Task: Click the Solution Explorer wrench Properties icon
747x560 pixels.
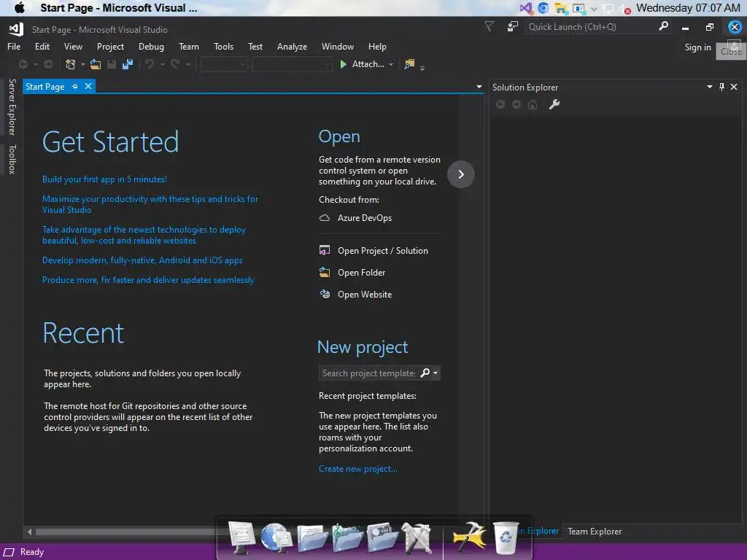Action: pyautogui.click(x=554, y=104)
